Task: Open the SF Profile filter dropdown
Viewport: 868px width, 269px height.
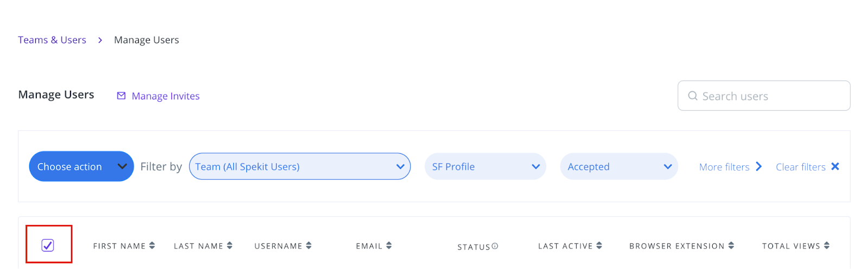Action: [x=485, y=166]
